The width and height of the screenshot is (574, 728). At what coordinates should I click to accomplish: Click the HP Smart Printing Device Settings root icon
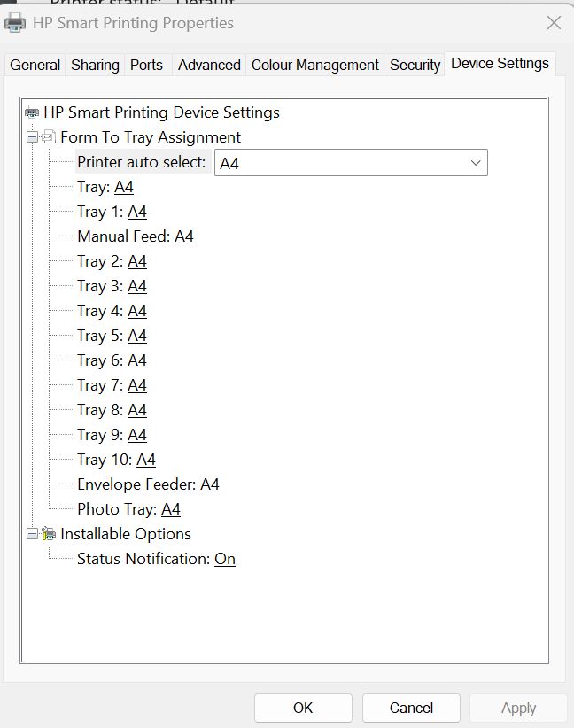[32, 112]
